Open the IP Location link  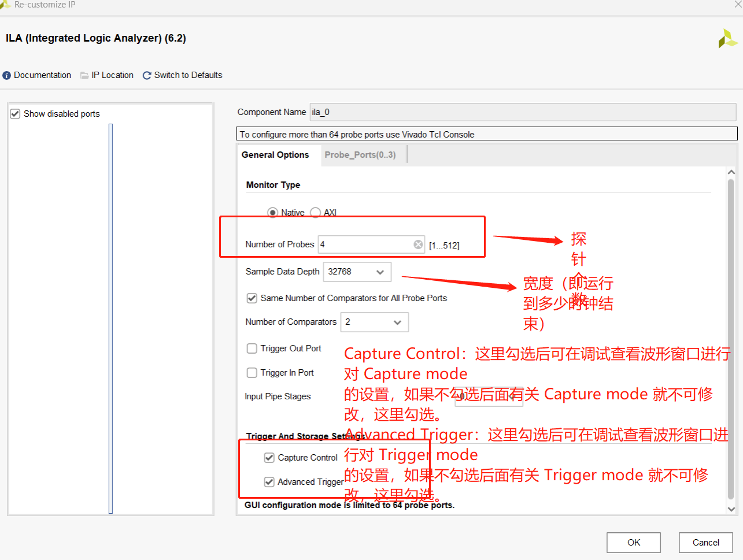click(113, 75)
